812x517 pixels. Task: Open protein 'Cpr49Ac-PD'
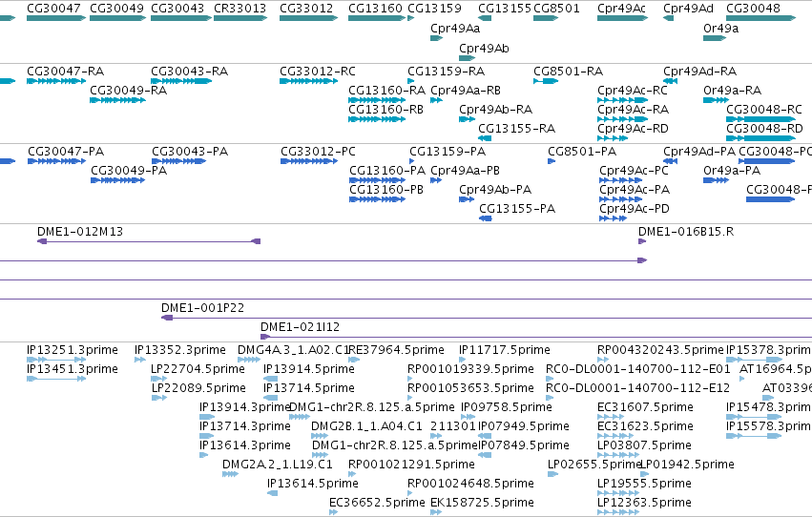(635, 209)
